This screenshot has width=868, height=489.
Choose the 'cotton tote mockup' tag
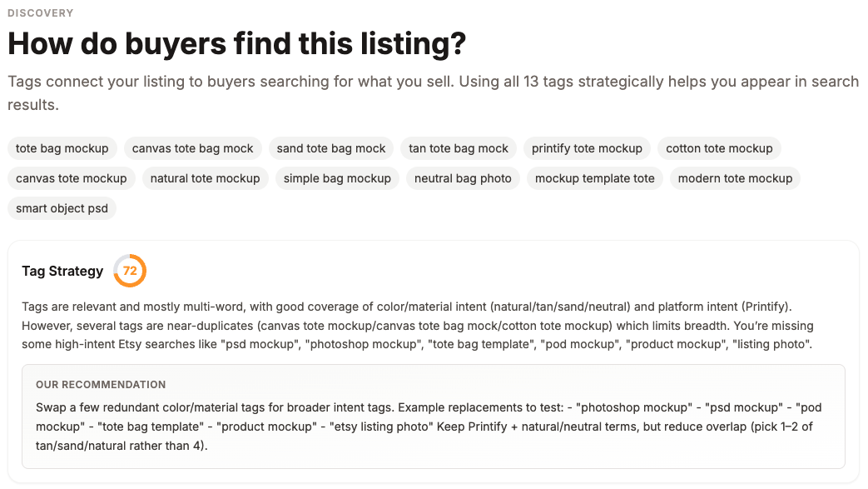[x=719, y=148]
